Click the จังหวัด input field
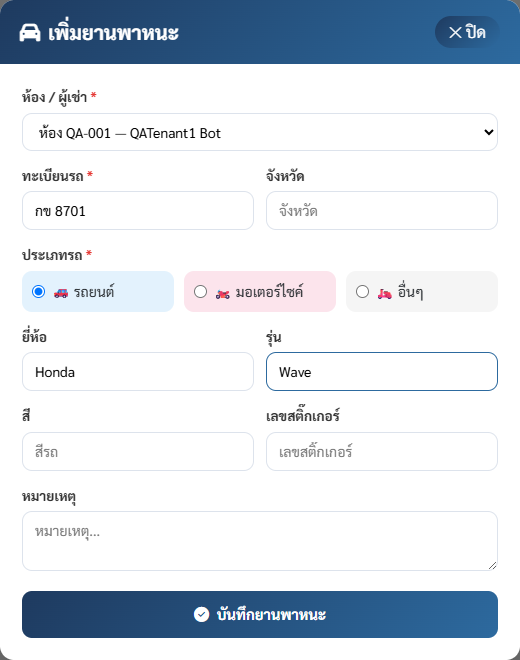Viewport: 520px width, 660px height. pyautogui.click(x=382, y=210)
